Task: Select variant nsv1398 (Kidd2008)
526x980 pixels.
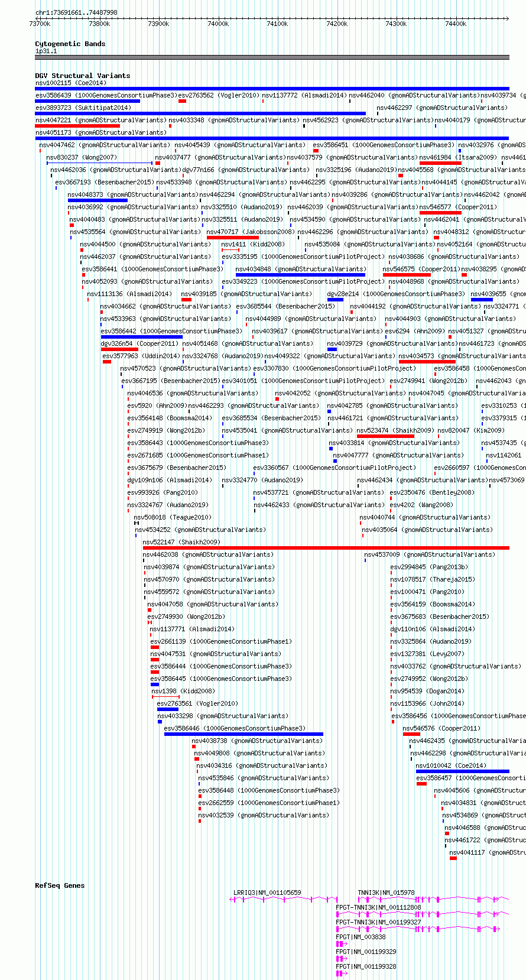Action: pos(183,691)
